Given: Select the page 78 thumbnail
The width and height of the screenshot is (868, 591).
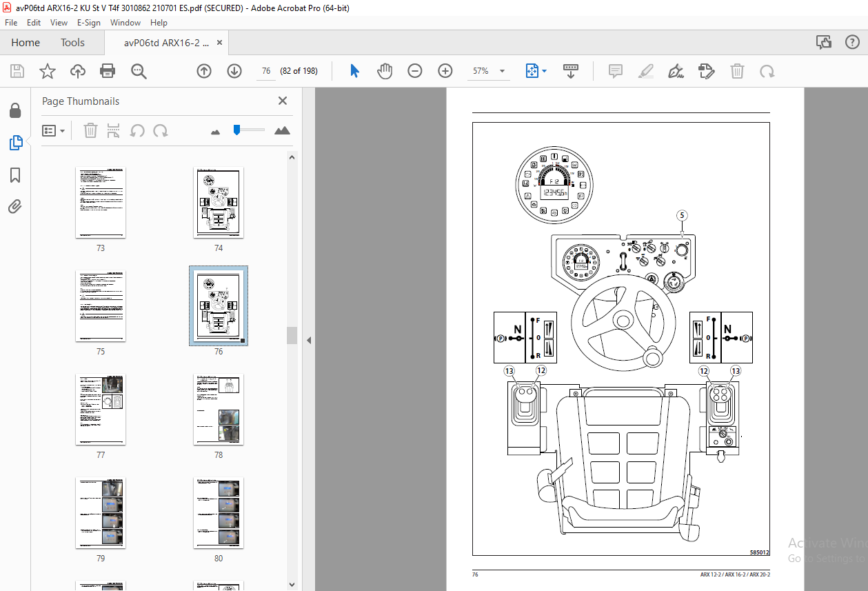Looking at the screenshot, I should [219, 409].
